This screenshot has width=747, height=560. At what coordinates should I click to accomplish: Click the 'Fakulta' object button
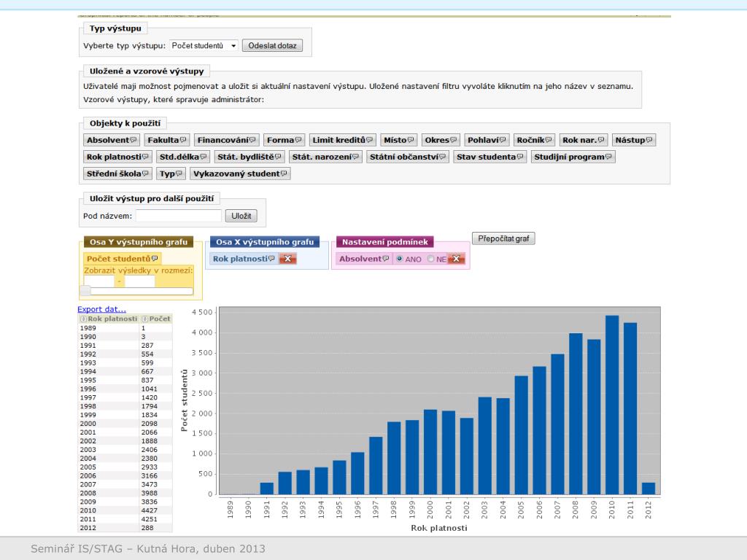(167, 140)
